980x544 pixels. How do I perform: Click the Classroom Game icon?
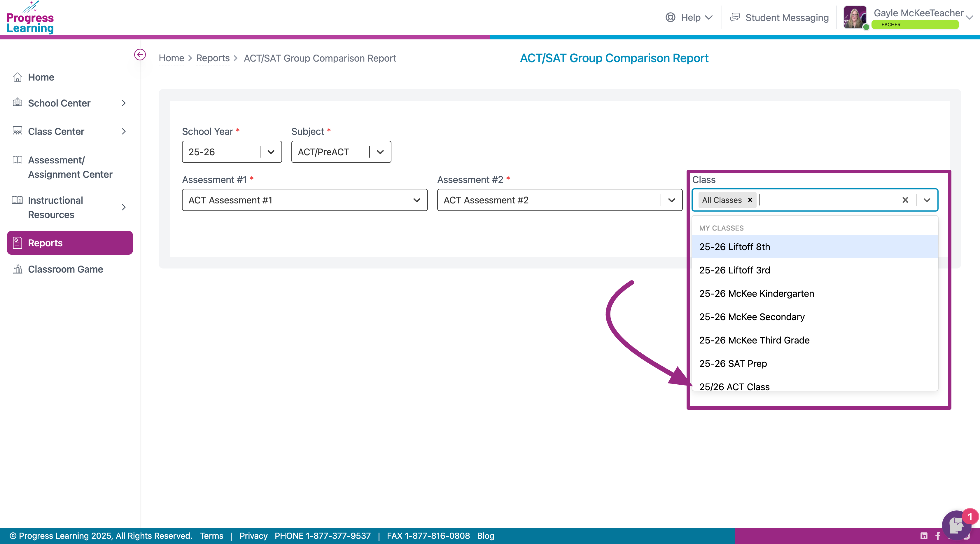click(17, 269)
